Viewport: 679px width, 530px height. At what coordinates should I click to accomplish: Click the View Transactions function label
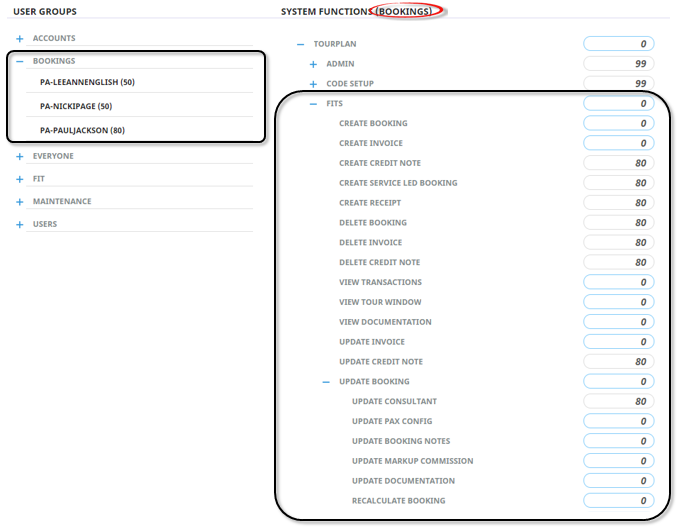(x=380, y=282)
